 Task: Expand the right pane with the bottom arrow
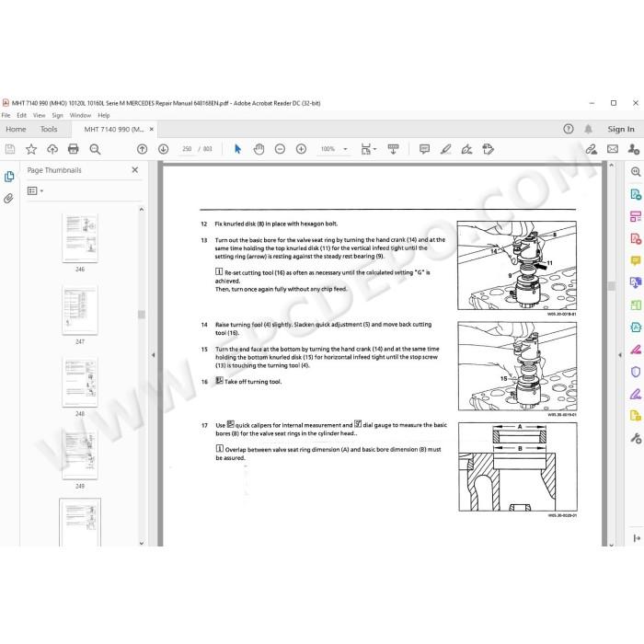637,538
